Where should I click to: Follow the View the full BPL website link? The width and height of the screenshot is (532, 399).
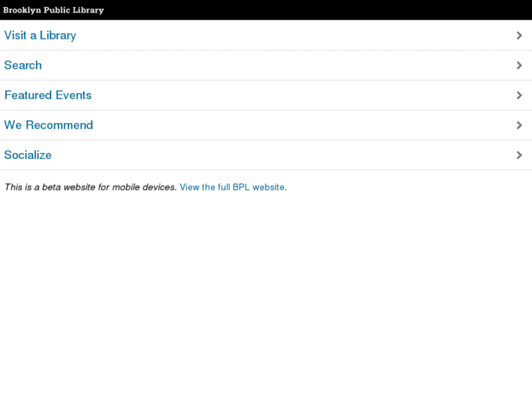pos(232,187)
